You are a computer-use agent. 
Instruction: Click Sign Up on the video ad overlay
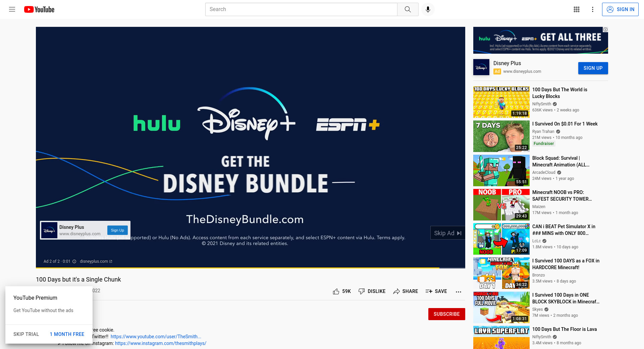tap(117, 230)
